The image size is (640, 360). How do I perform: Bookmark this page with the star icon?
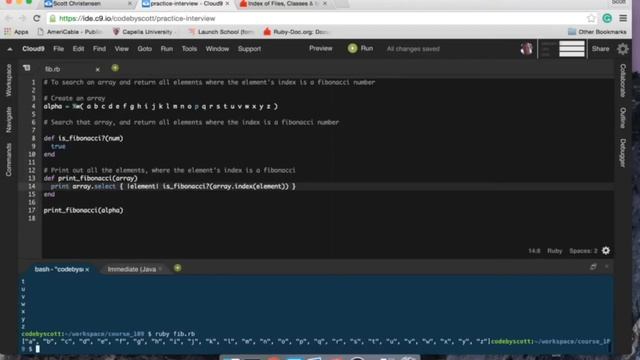[x=591, y=18]
